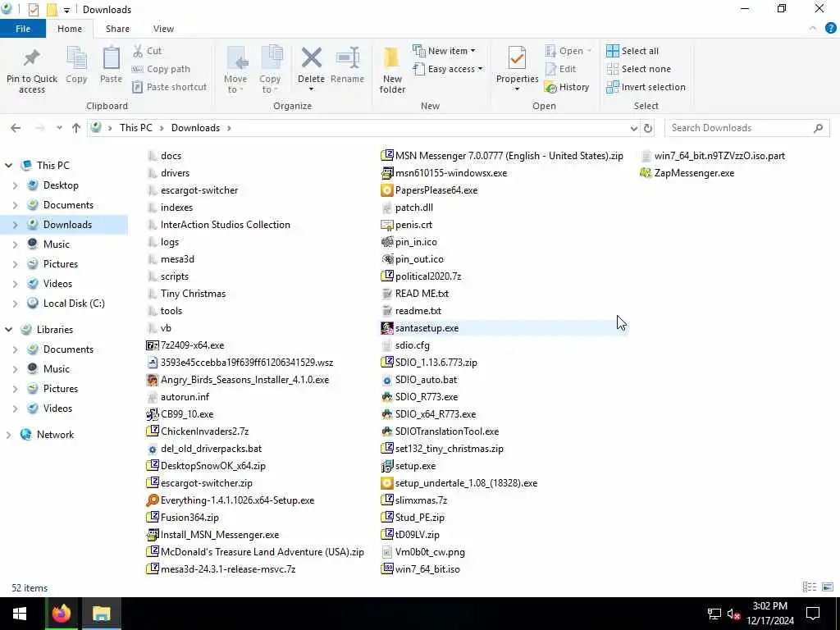The height and width of the screenshot is (630, 840).
Task: Select Pictures under This PC
Action: [x=61, y=264]
